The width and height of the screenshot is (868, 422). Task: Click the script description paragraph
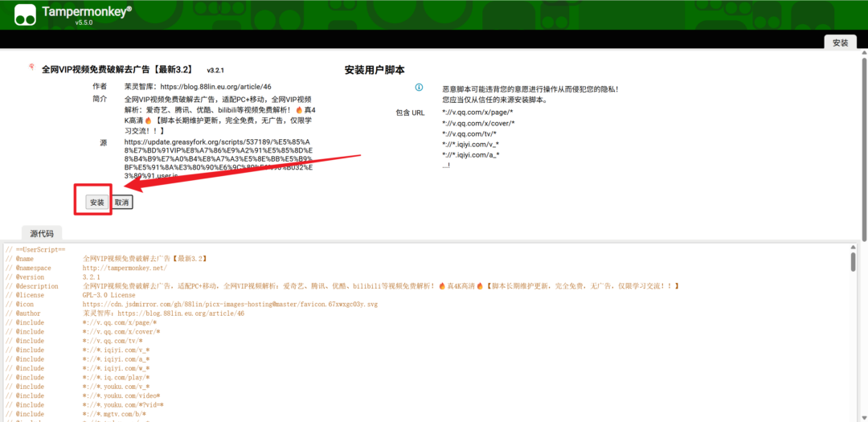[220, 115]
